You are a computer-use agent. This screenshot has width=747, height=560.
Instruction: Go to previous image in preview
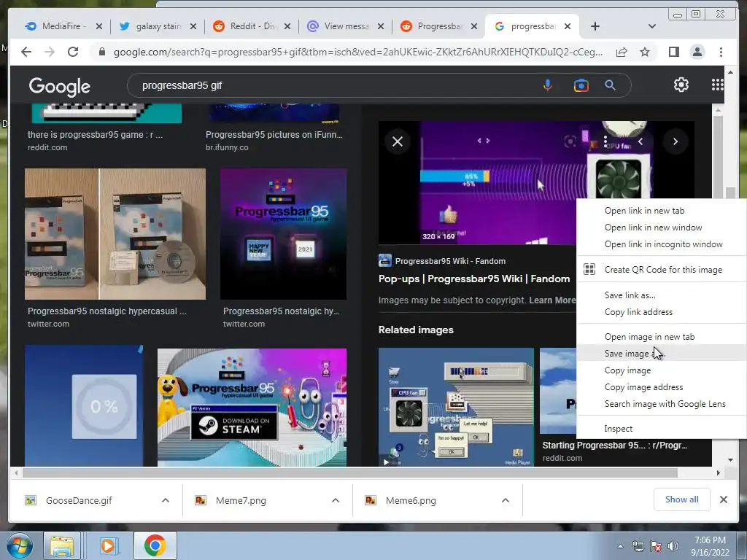[640, 141]
